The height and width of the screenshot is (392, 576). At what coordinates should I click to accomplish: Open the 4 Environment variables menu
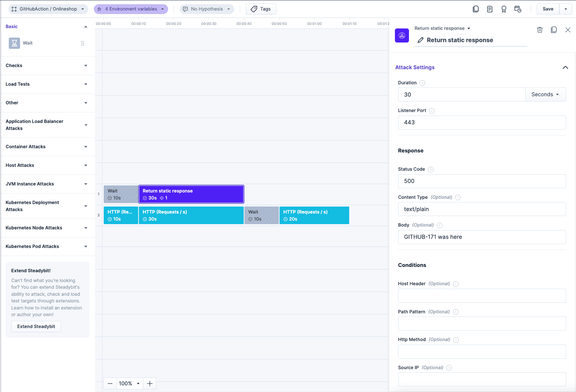pos(131,9)
